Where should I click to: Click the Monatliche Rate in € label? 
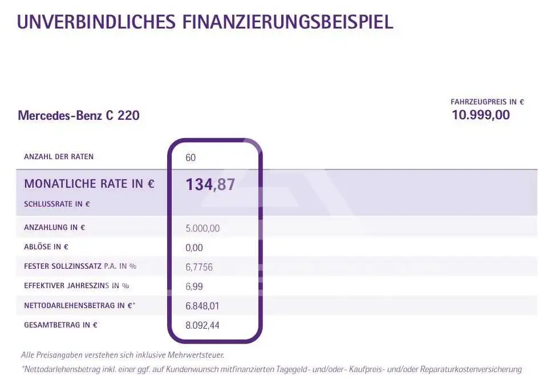[x=89, y=184]
